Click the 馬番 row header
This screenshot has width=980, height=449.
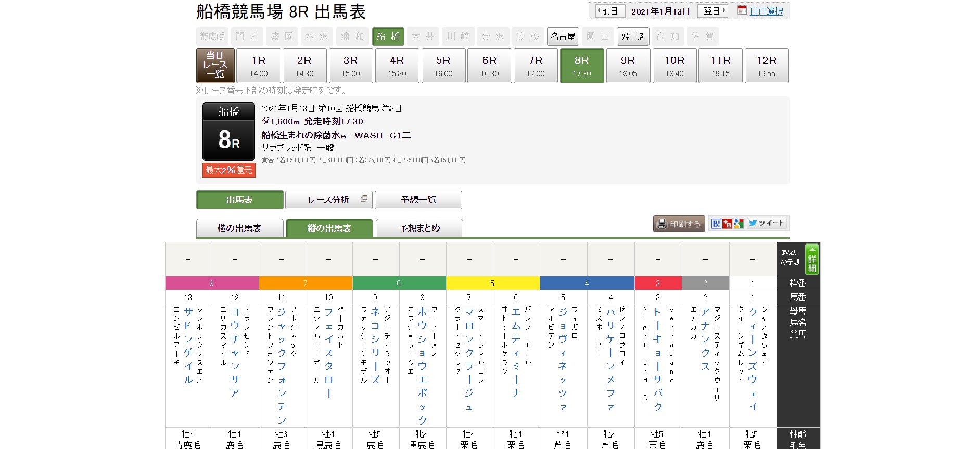pos(798,297)
